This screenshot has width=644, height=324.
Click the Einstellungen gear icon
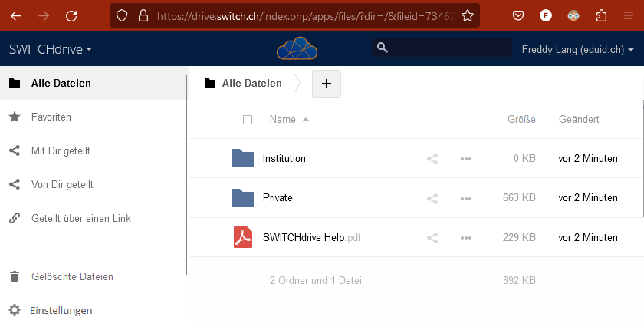(15, 310)
